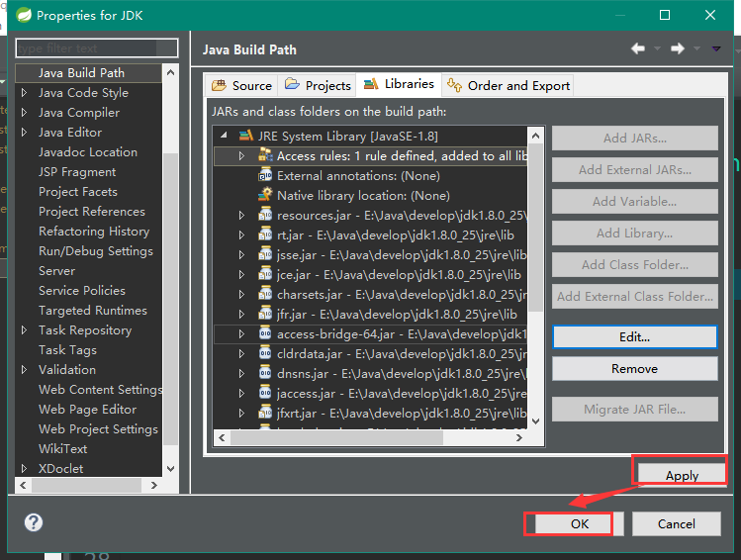Collapse the JRE System Library node
This screenshot has width=741, height=560.
pos(224,137)
